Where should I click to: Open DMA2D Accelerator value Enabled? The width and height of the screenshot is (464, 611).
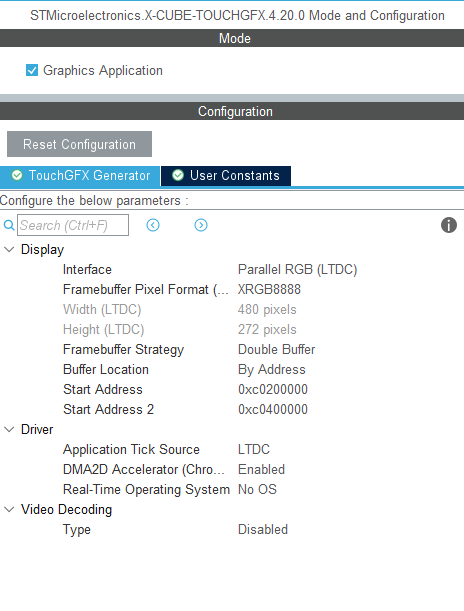[x=261, y=469]
